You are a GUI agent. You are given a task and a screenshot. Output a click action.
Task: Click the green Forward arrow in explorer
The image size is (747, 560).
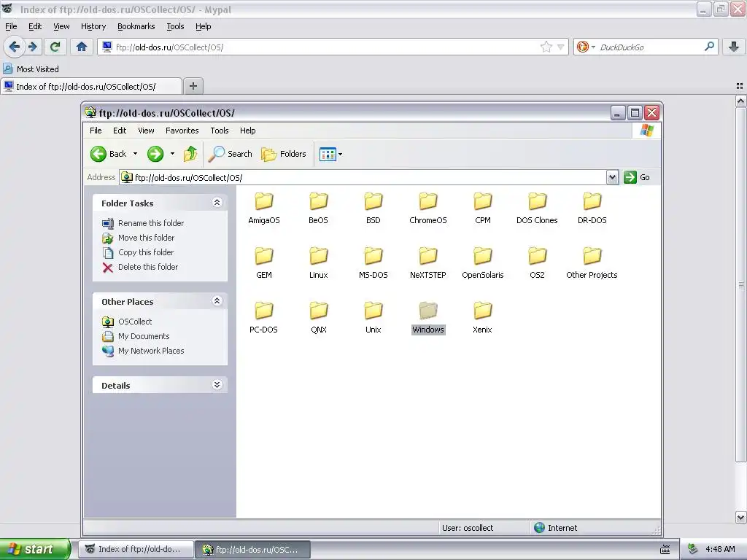point(155,154)
